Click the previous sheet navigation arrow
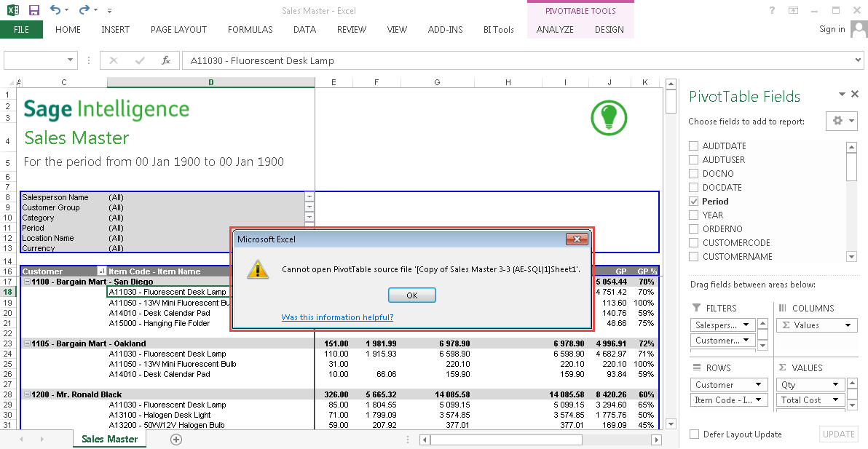 [x=21, y=439]
